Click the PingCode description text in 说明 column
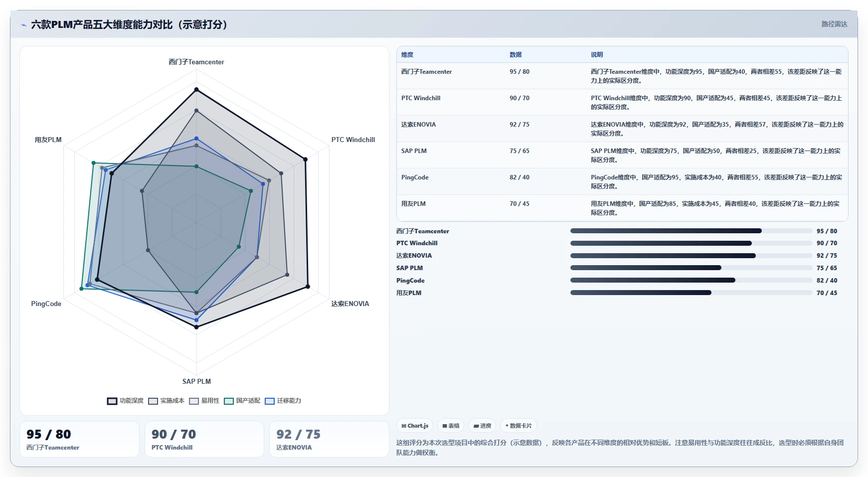Image resolution: width=868 pixels, height=477 pixels. 716,182
